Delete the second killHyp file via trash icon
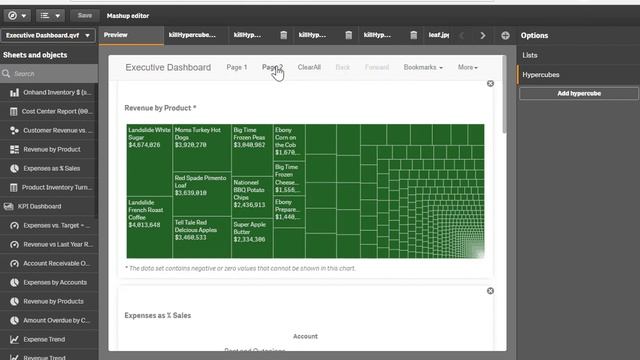Viewport: 640px width, 360px height. (x=284, y=35)
